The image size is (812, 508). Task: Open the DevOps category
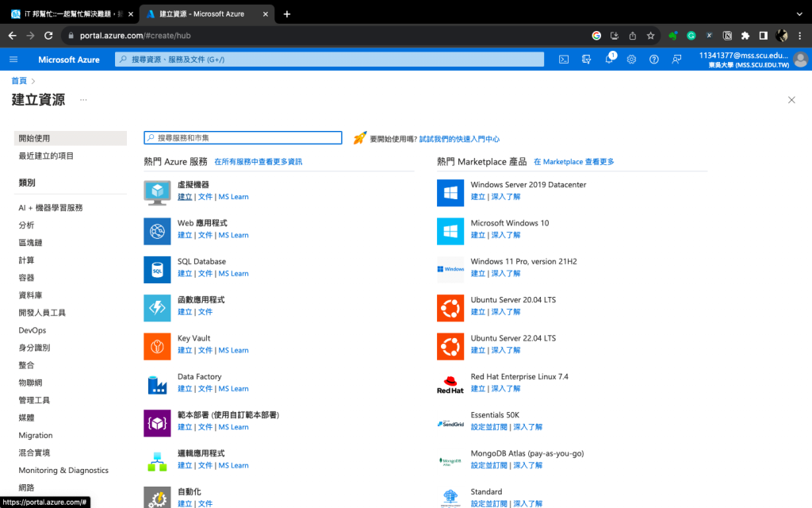[32, 330]
